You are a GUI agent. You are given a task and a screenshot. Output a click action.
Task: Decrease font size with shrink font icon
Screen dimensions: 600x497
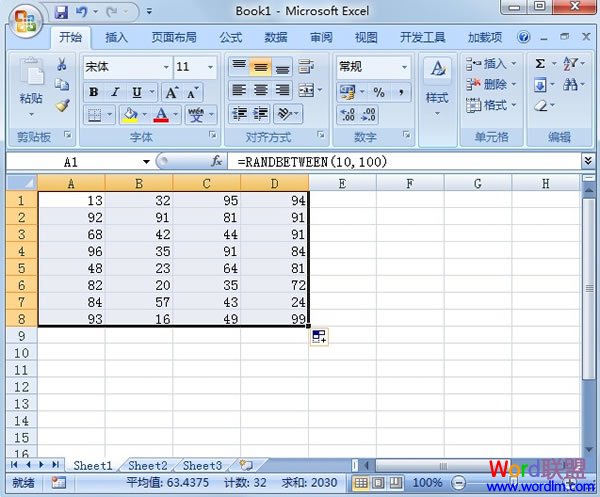pyautogui.click(x=192, y=92)
